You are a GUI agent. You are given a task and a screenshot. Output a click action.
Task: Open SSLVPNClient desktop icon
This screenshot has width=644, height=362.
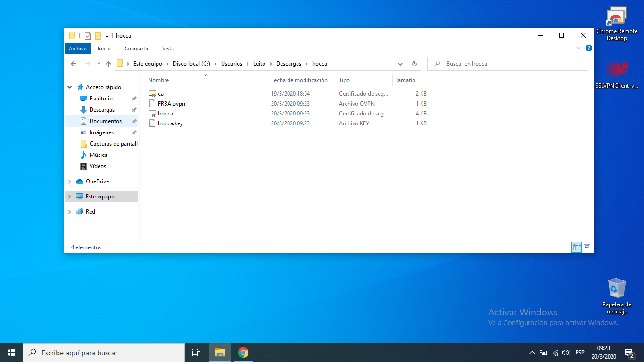(x=617, y=75)
